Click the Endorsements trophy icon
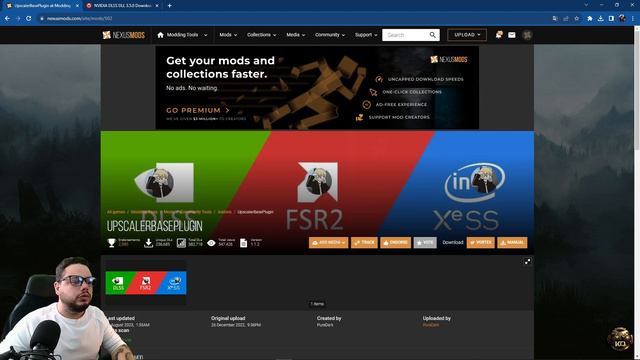The image size is (640, 360). coord(111,243)
